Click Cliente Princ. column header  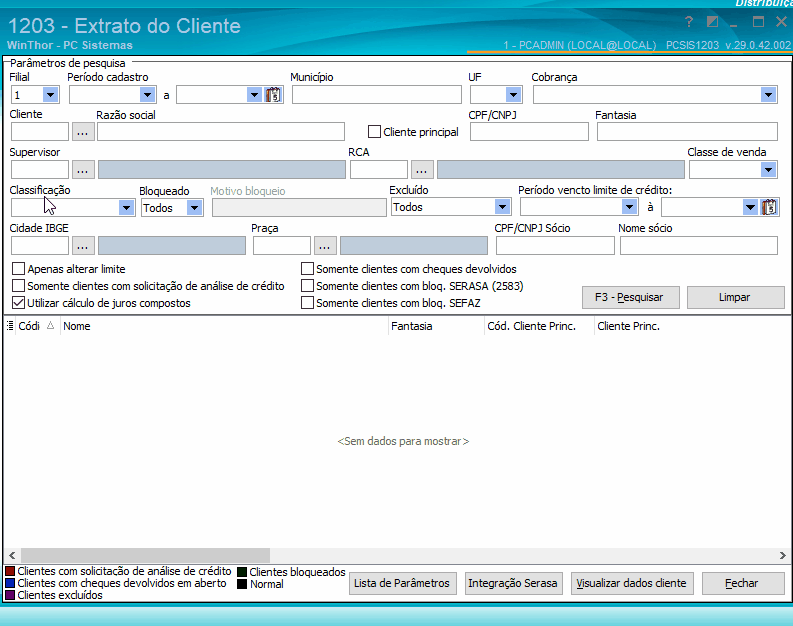(629, 326)
